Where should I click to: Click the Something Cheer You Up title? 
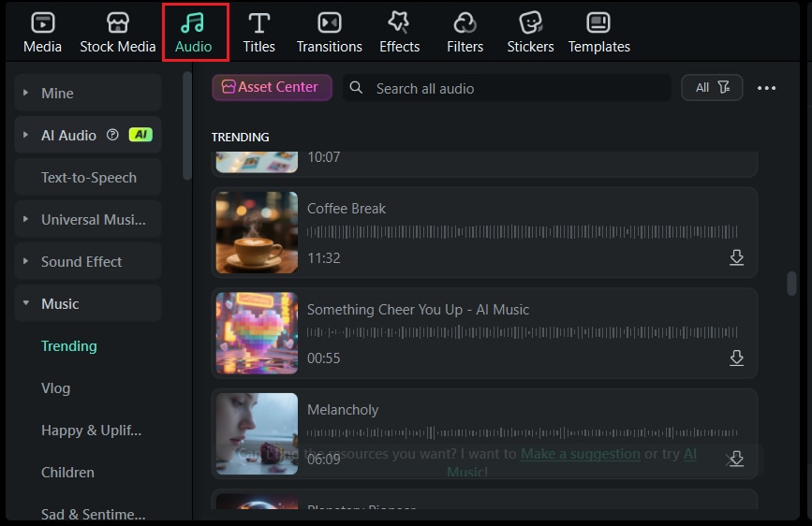(418, 309)
